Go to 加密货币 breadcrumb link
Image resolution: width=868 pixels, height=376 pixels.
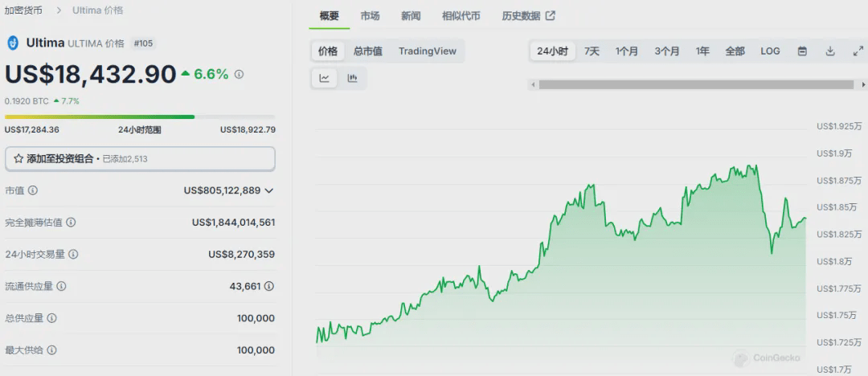click(23, 10)
